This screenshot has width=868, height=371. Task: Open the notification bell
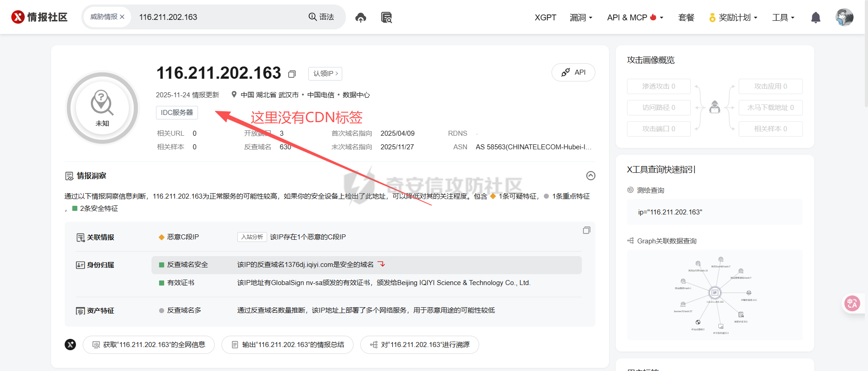(x=816, y=18)
